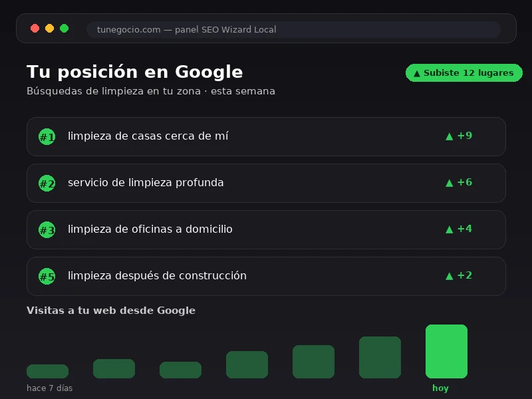Screen dimensions: 532x399
Task: Click the +6 up-arrow change indicator
Action: click(x=459, y=182)
